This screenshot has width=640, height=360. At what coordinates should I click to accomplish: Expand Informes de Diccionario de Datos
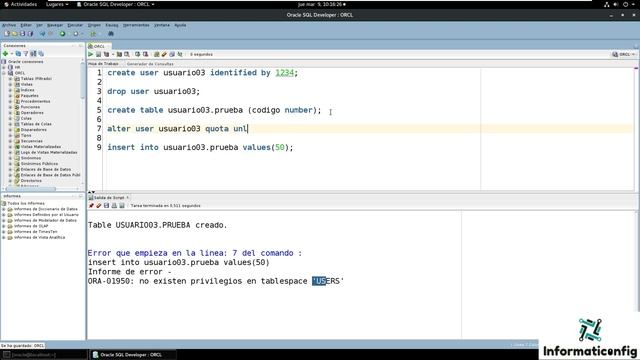coord(4,209)
